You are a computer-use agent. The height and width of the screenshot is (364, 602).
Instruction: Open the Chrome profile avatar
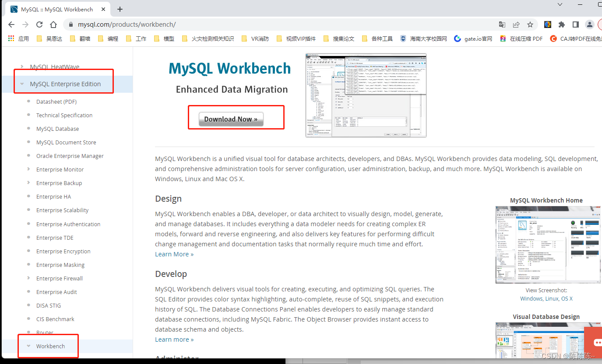tap(590, 24)
